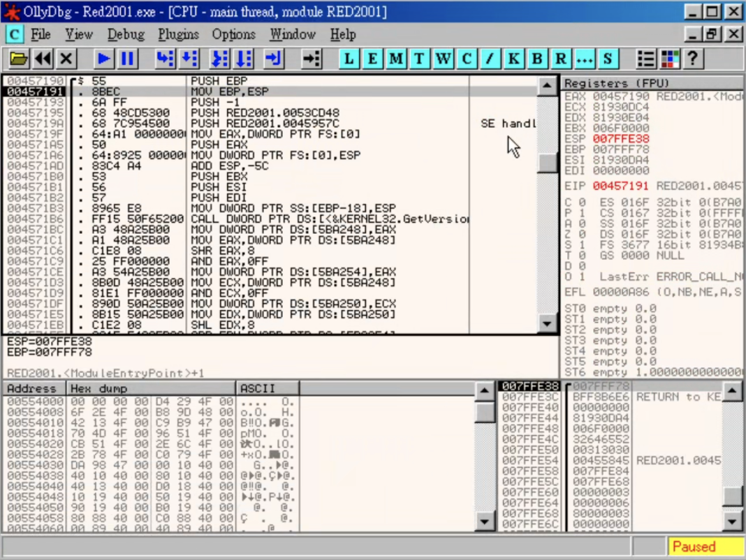
Task: Select stack entry at 007FFE54
Action: click(611, 461)
